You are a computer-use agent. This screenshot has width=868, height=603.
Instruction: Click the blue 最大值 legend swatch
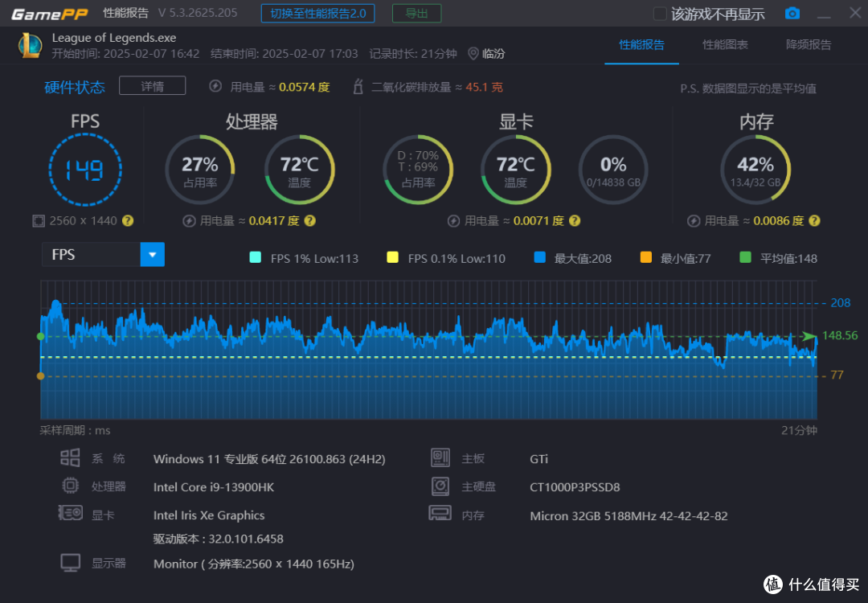[x=540, y=257]
